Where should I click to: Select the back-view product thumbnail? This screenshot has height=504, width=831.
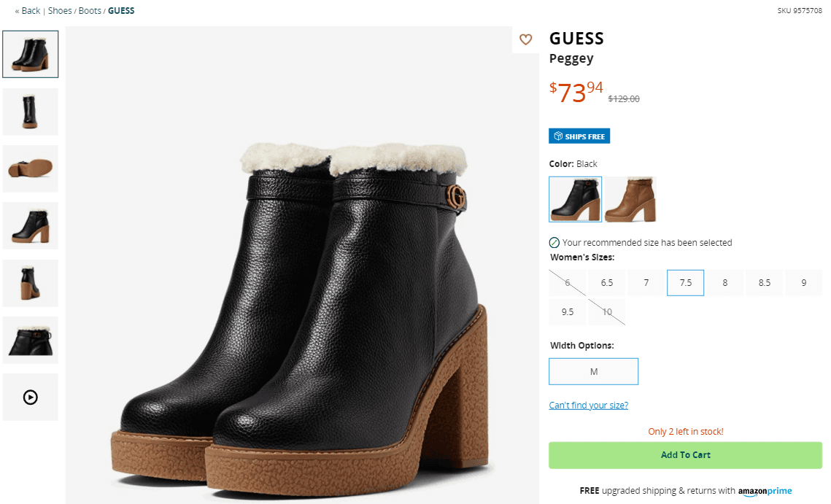[x=30, y=112]
